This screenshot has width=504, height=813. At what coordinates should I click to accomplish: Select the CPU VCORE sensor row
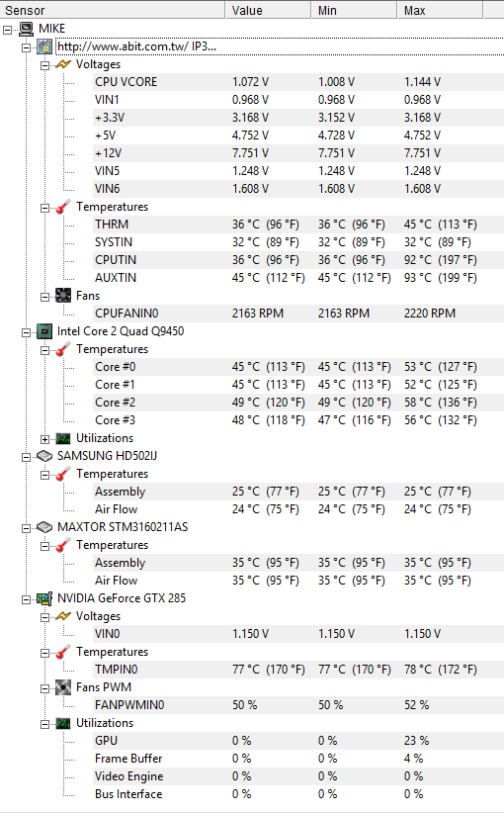click(x=298, y=82)
